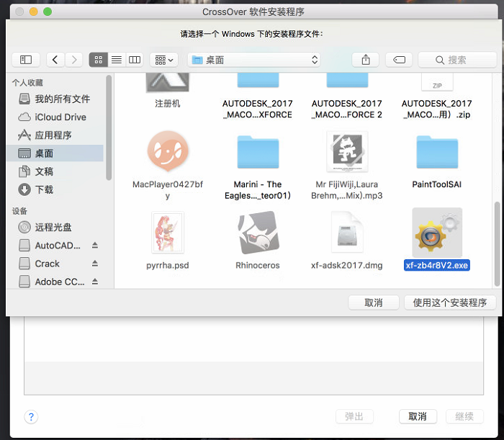Switch to column view
This screenshot has width=504, height=440.
[135, 60]
